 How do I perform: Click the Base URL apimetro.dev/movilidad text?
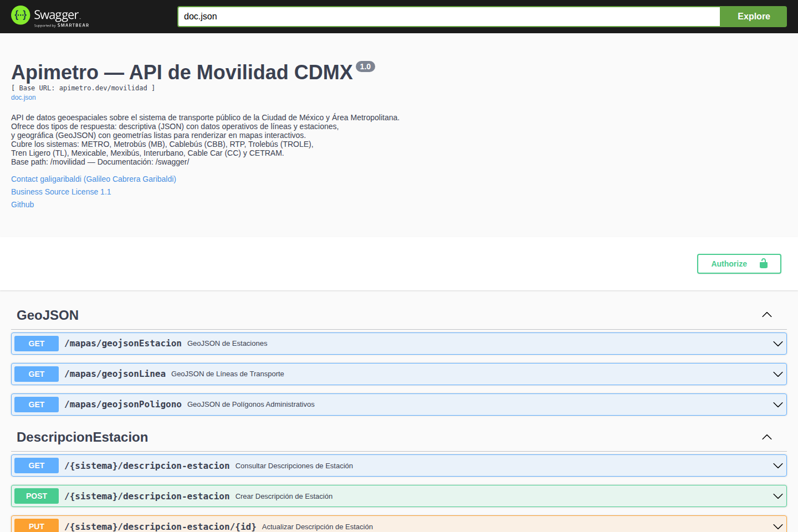tap(83, 88)
